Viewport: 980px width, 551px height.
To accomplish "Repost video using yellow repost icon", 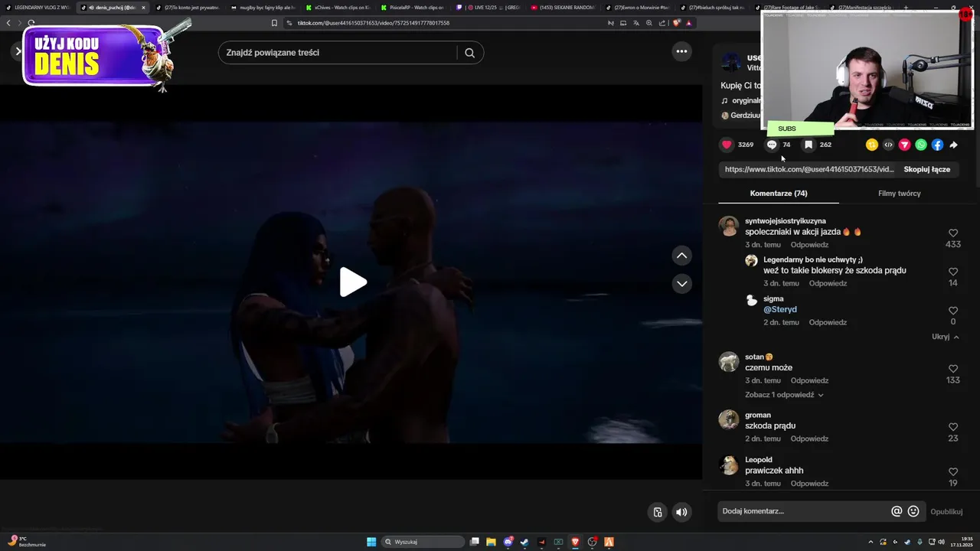I will (872, 145).
